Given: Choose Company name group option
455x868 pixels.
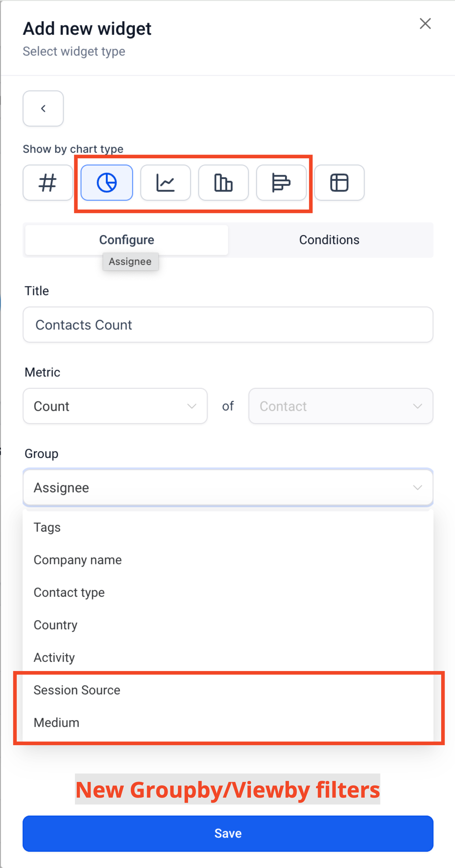Looking at the screenshot, I should [x=78, y=560].
